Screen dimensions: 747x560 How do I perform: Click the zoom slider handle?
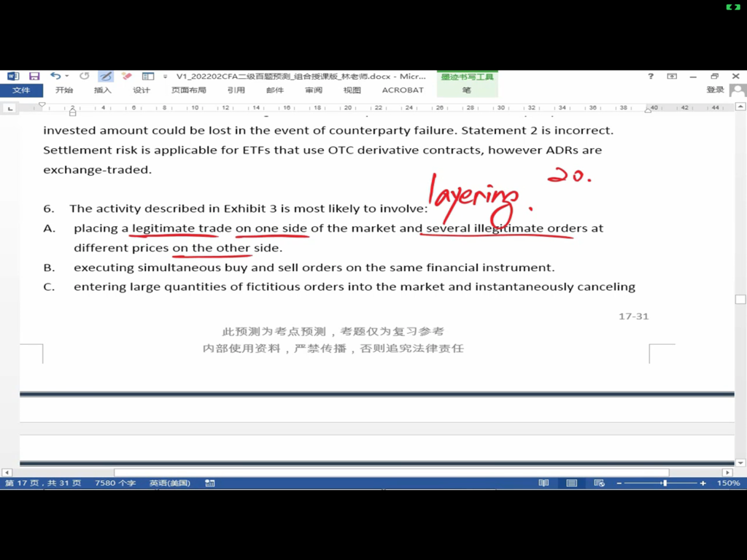tap(664, 483)
